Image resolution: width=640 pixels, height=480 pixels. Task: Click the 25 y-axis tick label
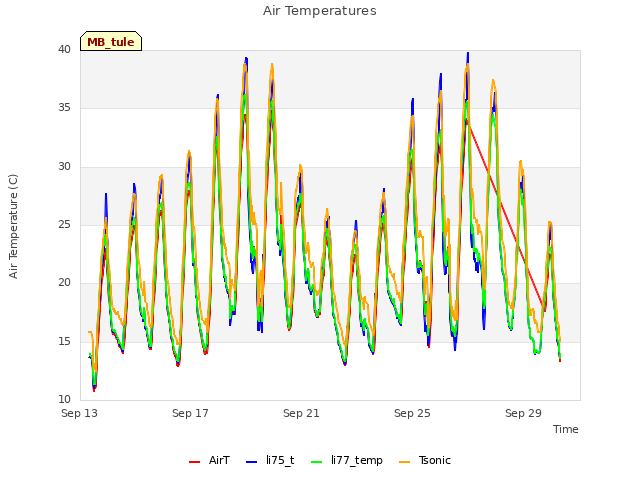click(64, 224)
